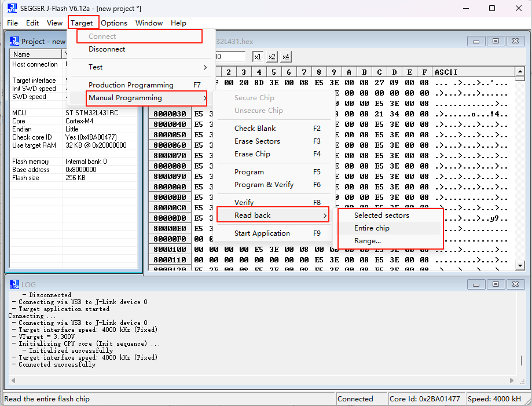Open the Window menu
Screen dimensions: 532x406
pyautogui.click(x=149, y=23)
